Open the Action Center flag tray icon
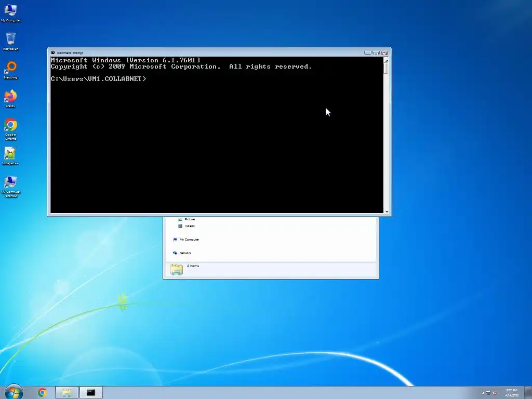532x399 pixels. 488,393
